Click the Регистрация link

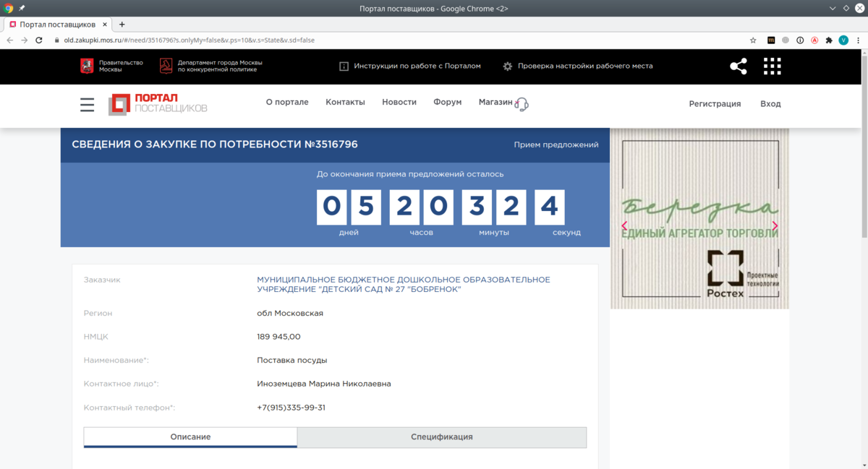[x=715, y=103]
